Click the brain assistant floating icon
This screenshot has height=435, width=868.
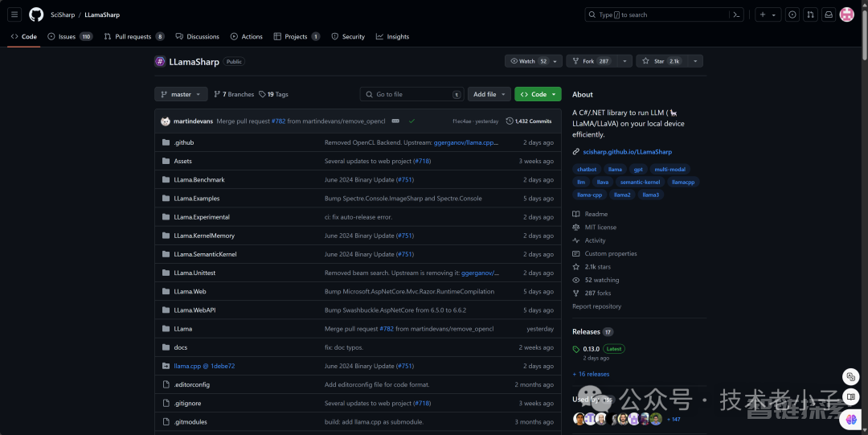coord(851,420)
